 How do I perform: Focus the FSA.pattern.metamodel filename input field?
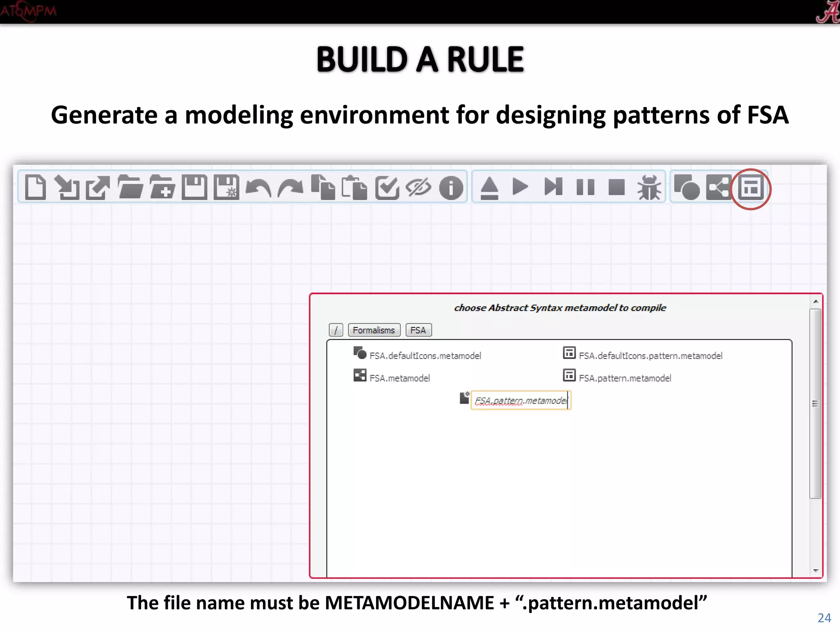point(521,400)
